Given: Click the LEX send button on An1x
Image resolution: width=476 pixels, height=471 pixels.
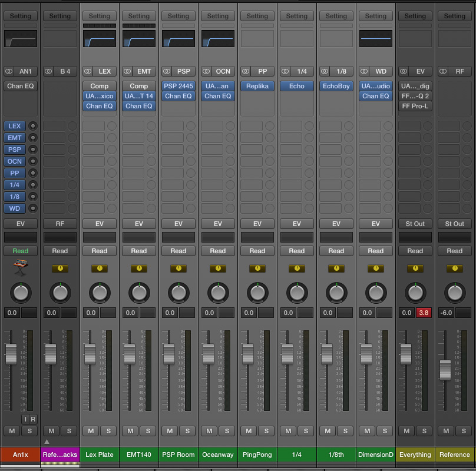Looking at the screenshot, I should click(x=15, y=126).
